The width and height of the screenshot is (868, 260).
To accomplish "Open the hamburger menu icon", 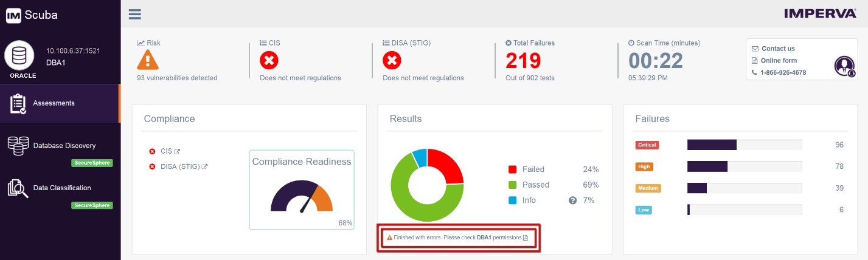I will pos(135,14).
